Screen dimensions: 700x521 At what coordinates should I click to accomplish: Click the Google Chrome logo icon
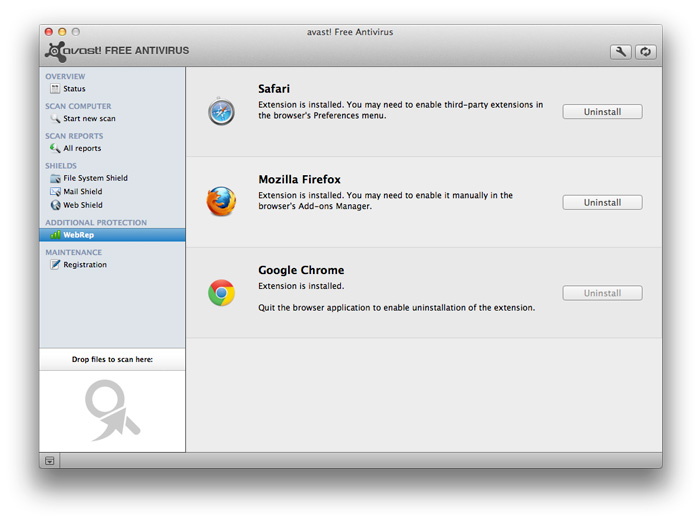pos(221,293)
